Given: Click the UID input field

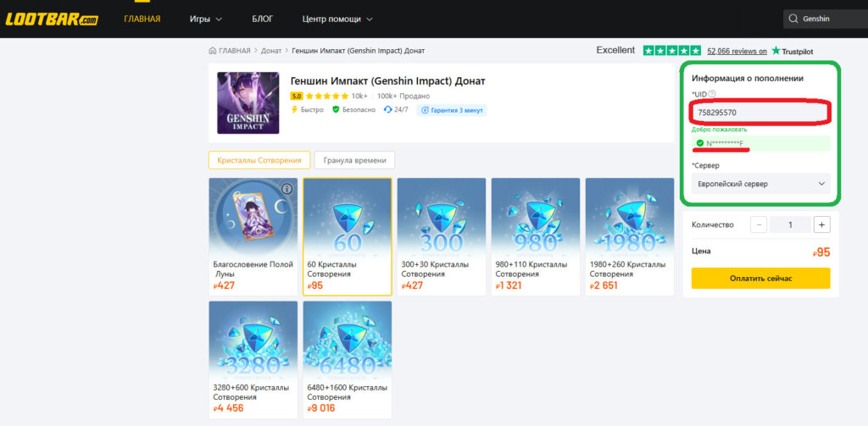Looking at the screenshot, I should coord(760,113).
